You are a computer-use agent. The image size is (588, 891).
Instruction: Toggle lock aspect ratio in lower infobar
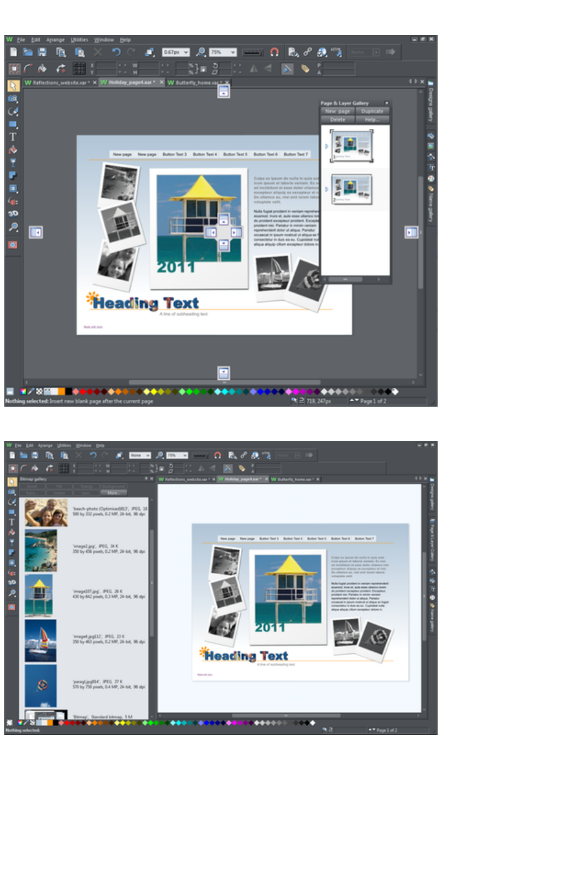(x=162, y=468)
